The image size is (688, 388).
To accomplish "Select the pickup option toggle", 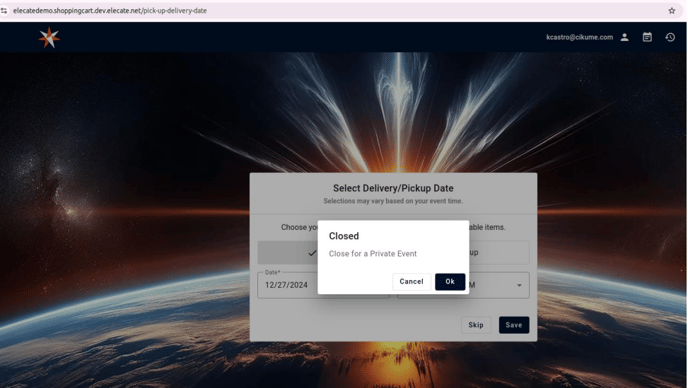I will (499, 253).
